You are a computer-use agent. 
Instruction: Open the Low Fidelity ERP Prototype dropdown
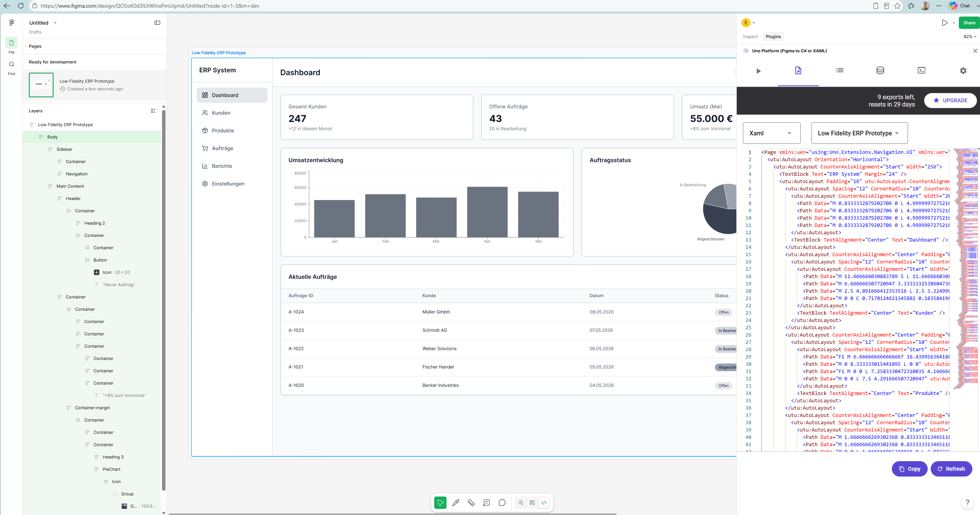point(859,133)
